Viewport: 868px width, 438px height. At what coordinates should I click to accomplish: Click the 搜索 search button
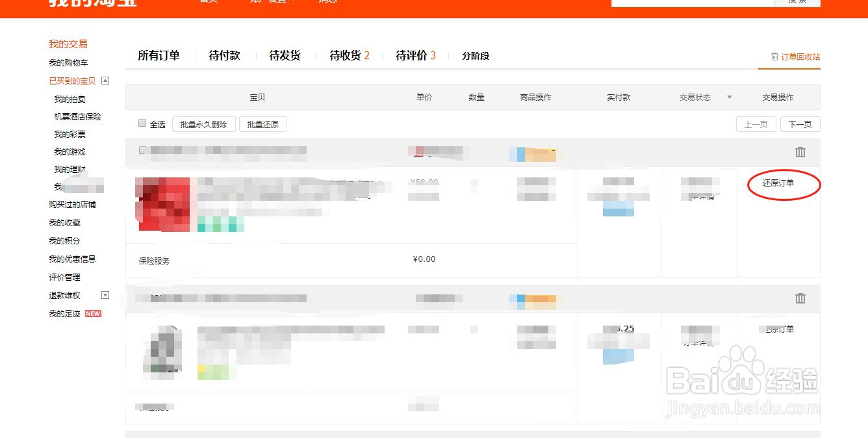797,1
